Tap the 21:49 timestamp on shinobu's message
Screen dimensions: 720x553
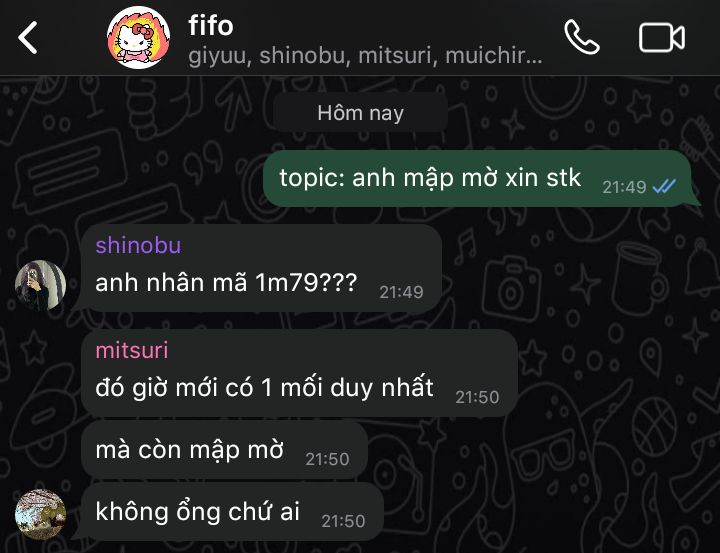401,292
